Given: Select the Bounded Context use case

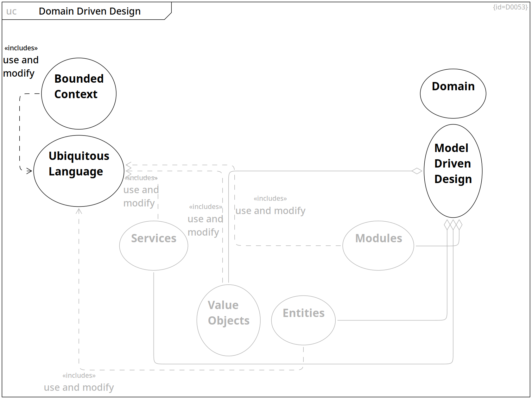Looking at the screenshot, I should [79, 94].
